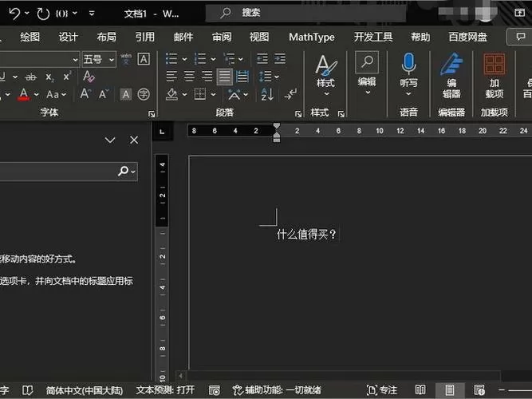
Task: Click 文本预测: 打开 in status bar
Action: (165, 390)
